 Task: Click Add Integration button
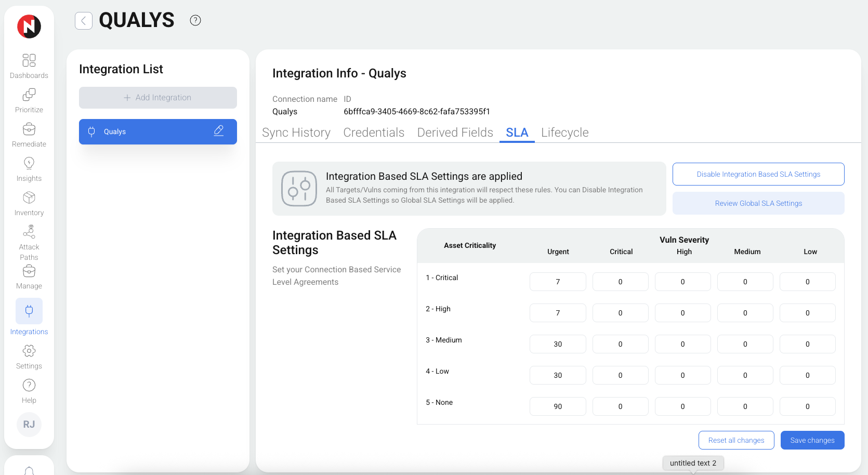(158, 98)
